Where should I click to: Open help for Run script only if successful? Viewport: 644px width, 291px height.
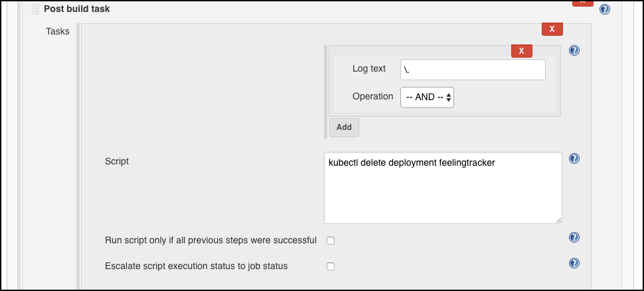574,237
